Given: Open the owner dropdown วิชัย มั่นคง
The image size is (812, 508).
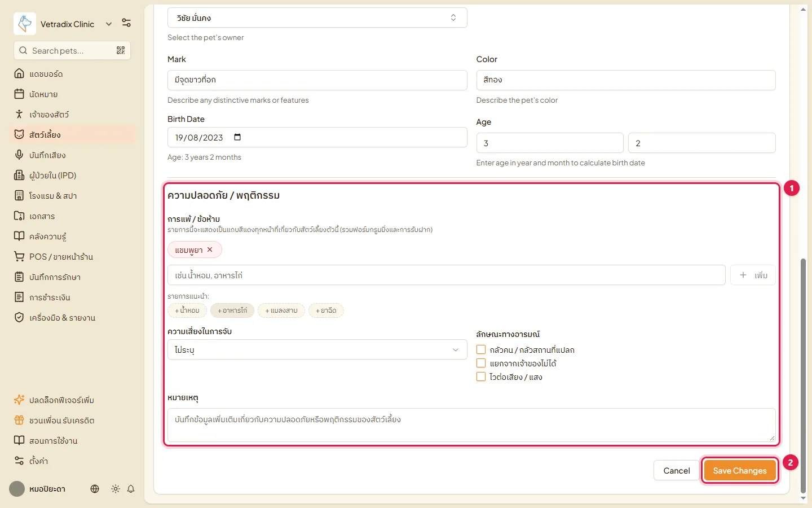Looking at the screenshot, I should pos(317,17).
